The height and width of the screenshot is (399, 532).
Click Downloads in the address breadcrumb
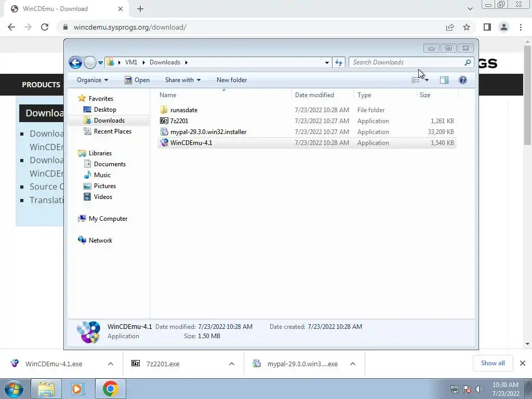(165, 62)
